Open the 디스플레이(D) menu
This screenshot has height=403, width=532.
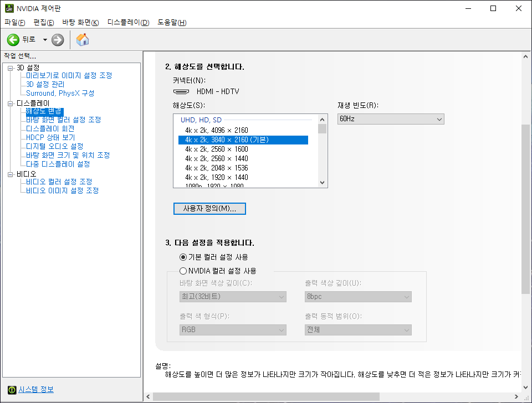(x=128, y=22)
